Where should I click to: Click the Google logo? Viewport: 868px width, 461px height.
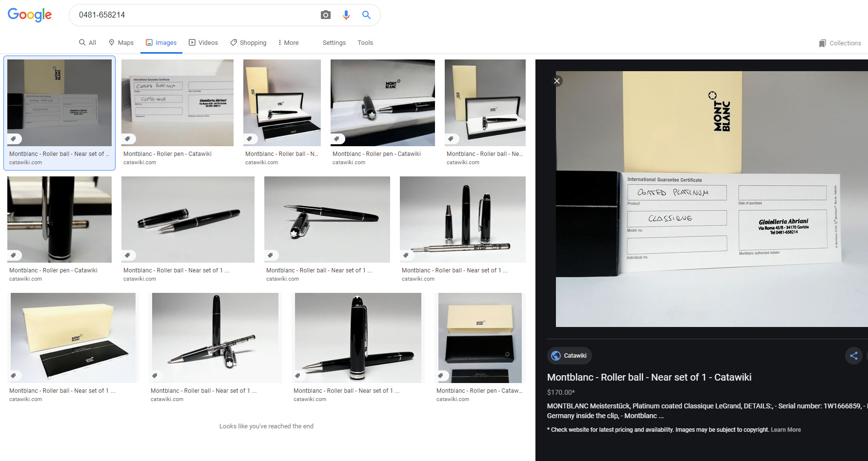pyautogui.click(x=30, y=15)
